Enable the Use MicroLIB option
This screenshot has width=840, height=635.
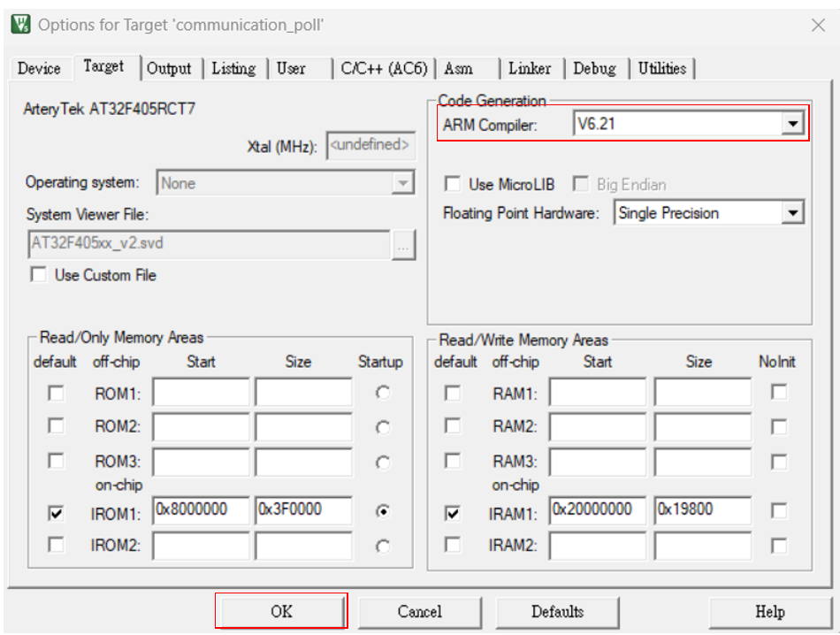(453, 184)
